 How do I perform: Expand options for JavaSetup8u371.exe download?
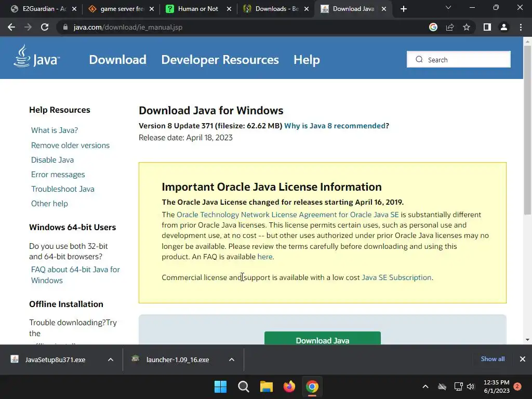click(x=111, y=360)
